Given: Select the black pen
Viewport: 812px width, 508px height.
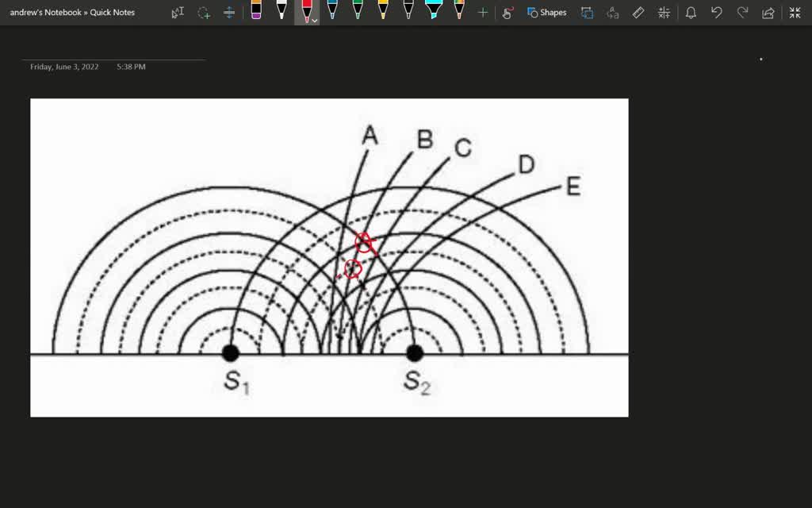Looking at the screenshot, I should click(408, 10).
